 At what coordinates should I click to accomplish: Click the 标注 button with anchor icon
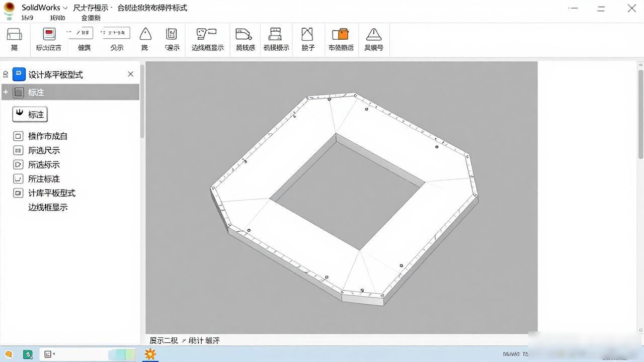pos(30,114)
